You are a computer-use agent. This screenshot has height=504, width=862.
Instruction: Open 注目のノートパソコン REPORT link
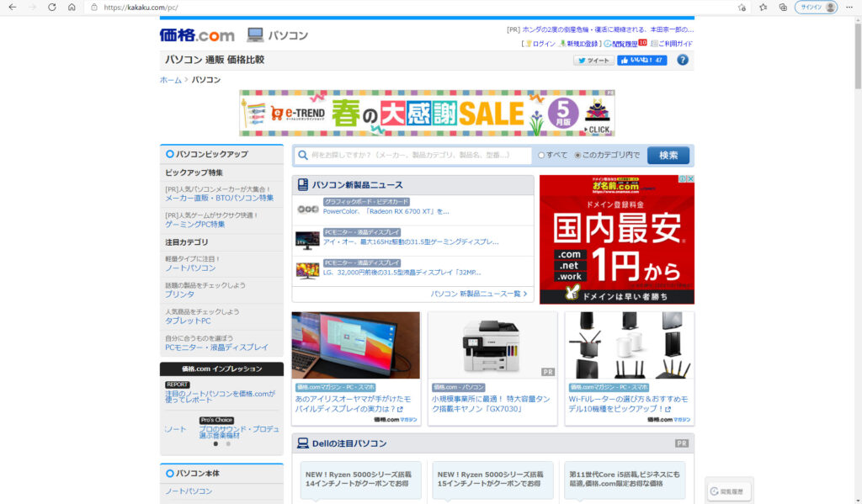[x=220, y=397]
